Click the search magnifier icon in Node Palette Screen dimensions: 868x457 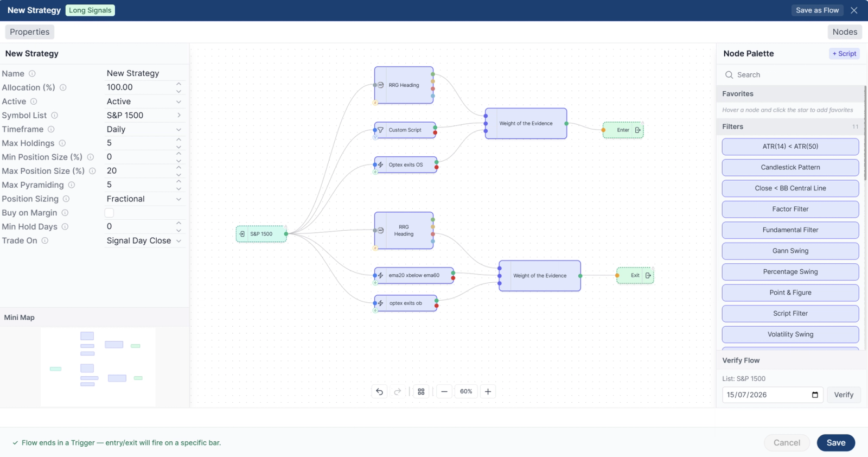[729, 75]
